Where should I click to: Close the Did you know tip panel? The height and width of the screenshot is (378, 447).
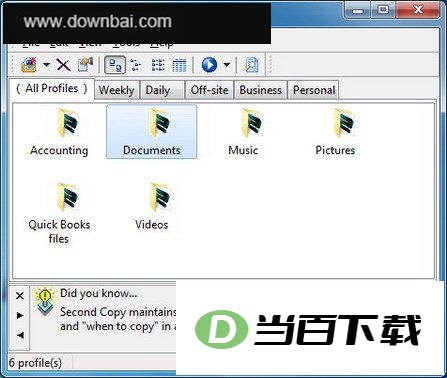(x=20, y=295)
